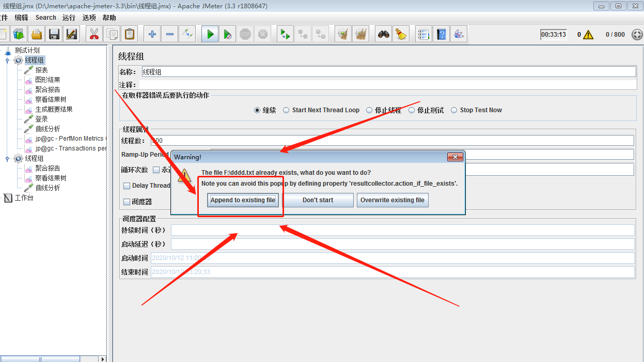Click the greyed Stop sign icon
This screenshot has height=362, width=644.
point(245,35)
